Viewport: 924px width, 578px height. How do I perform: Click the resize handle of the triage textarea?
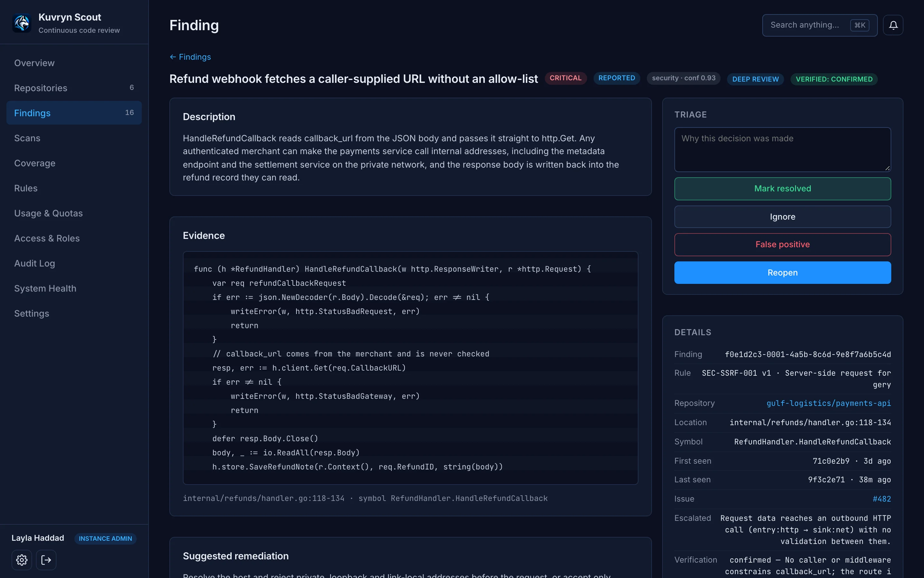887,168
